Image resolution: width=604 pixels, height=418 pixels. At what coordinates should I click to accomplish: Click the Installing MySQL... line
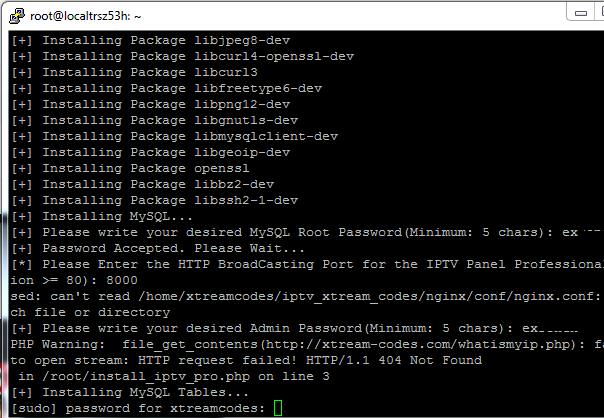coord(102,217)
